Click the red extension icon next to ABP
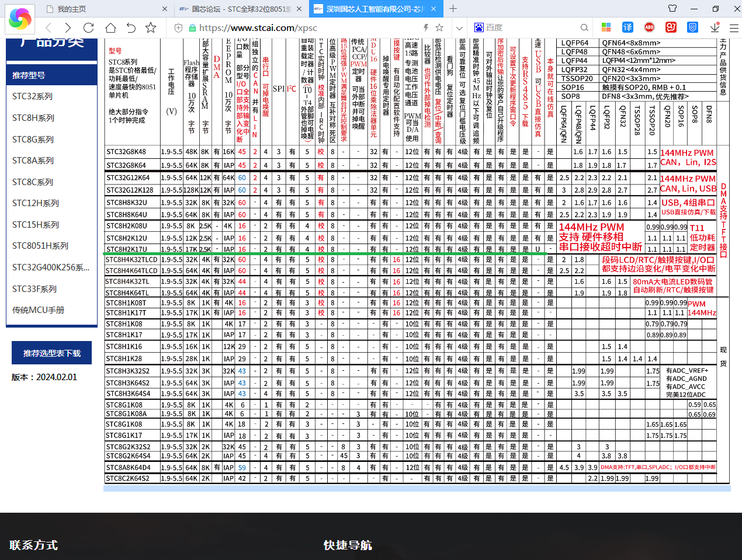The width and height of the screenshot is (742, 560). (x=671, y=27)
